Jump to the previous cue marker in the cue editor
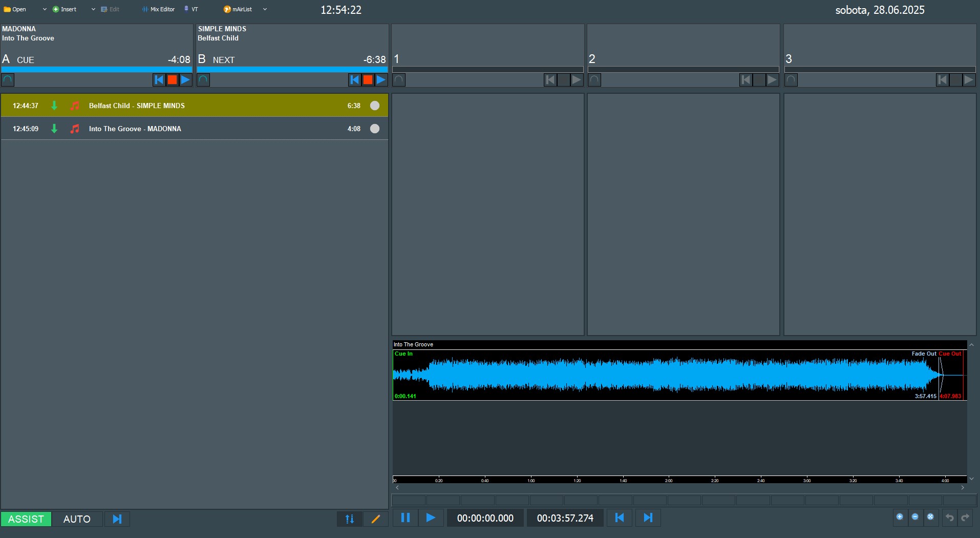The width and height of the screenshot is (980, 538). coord(620,518)
